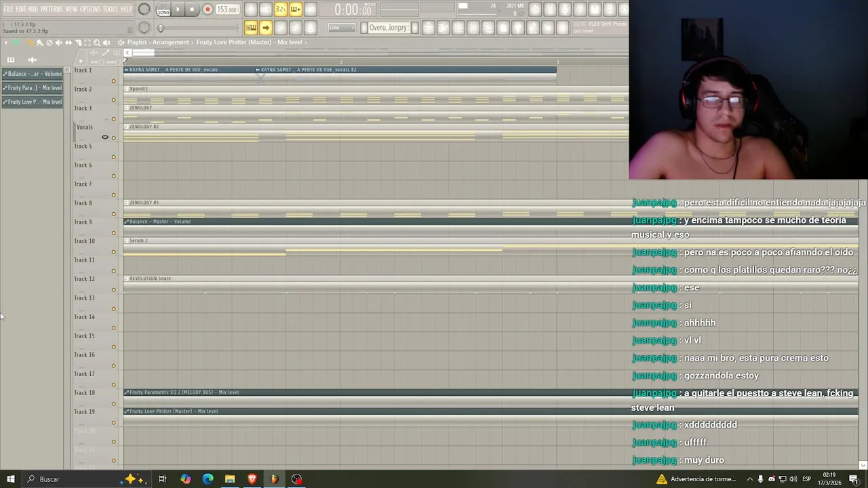Toggle the PAT/SONG mode switch
The width and height of the screenshot is (868, 488).
(163, 9)
